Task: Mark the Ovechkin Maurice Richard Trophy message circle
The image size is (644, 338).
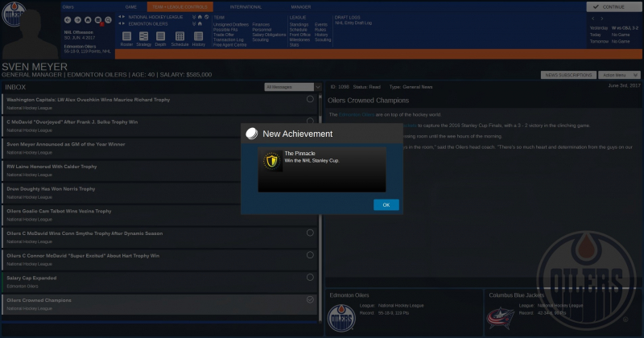Action: (310, 99)
